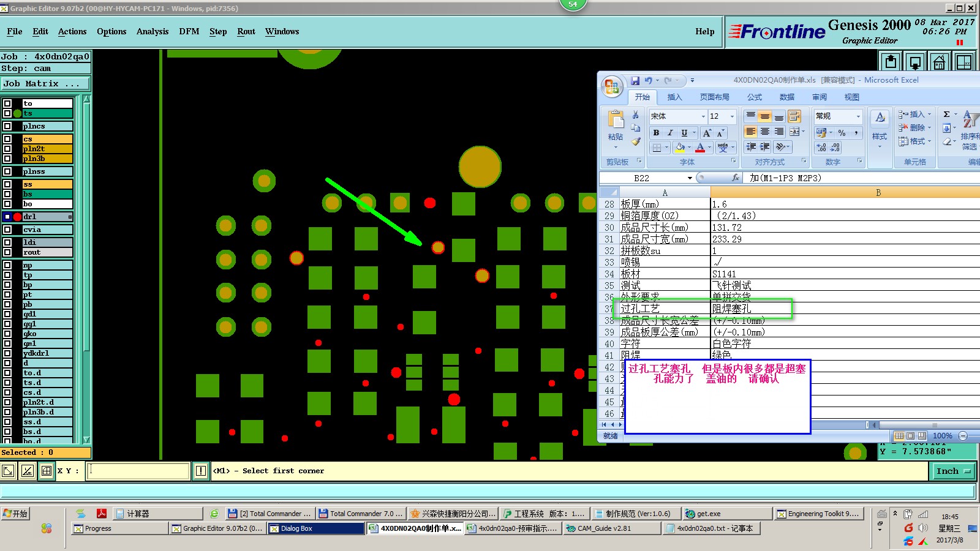Toggle display of layer cvia
Image resolution: width=980 pixels, height=551 pixels.
(x=7, y=230)
